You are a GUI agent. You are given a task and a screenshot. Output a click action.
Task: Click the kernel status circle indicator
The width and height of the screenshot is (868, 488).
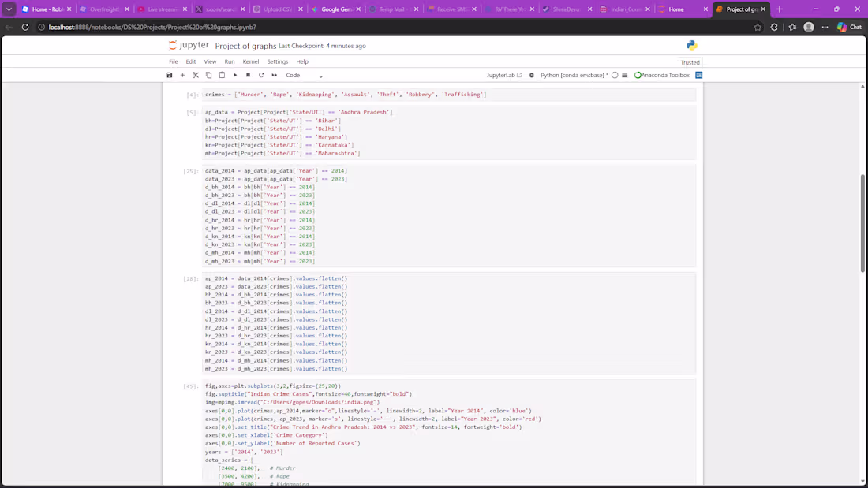click(615, 75)
